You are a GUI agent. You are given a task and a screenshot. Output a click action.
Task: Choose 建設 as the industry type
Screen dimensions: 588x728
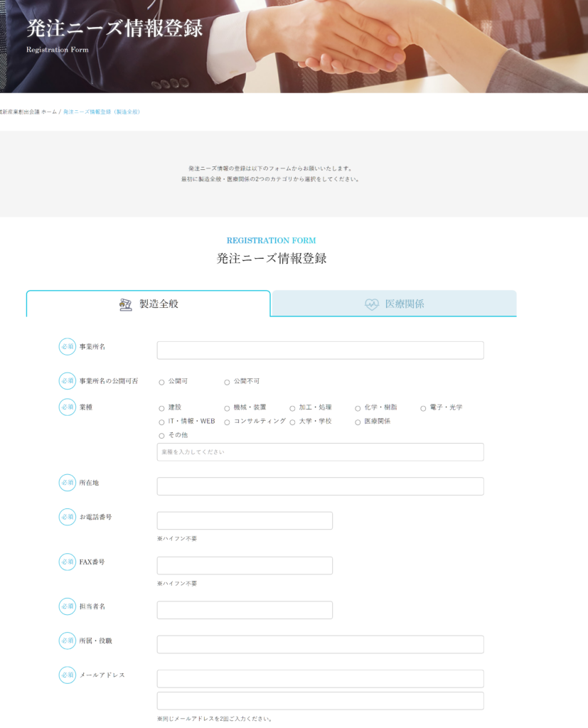tap(161, 408)
